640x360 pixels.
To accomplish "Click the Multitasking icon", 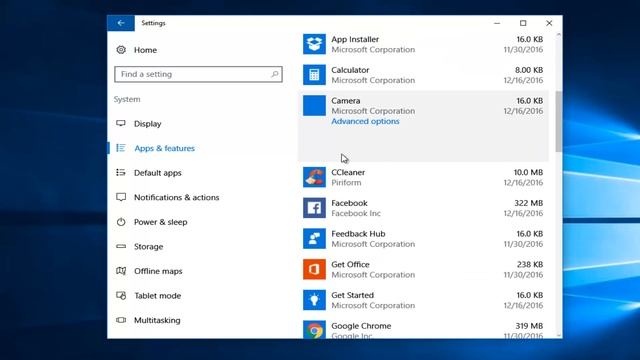I will [121, 320].
